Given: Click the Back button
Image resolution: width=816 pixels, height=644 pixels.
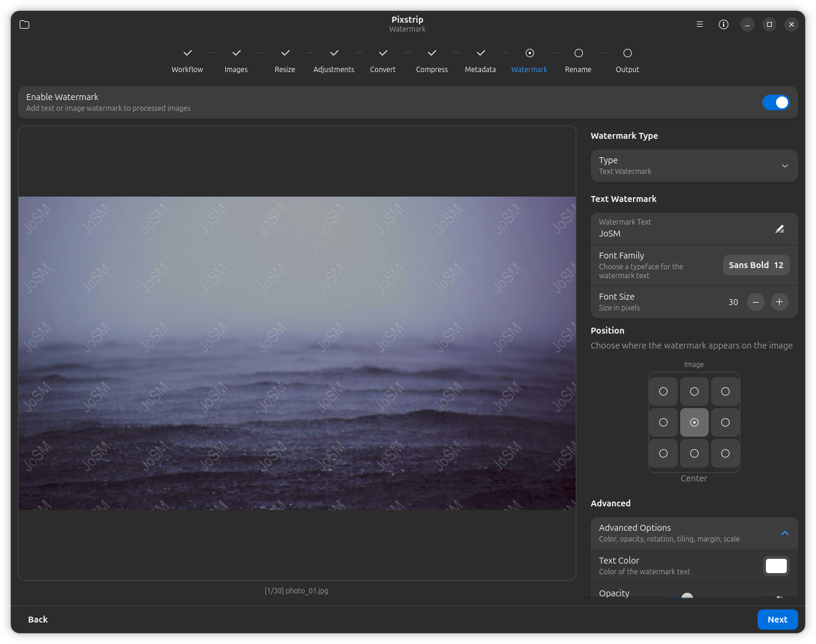Looking at the screenshot, I should tap(38, 620).
